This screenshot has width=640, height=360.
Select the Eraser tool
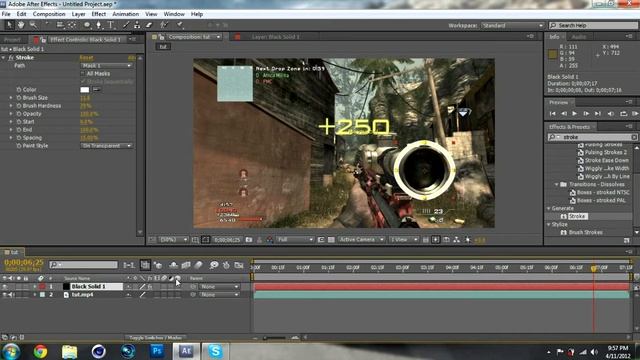coord(149,25)
